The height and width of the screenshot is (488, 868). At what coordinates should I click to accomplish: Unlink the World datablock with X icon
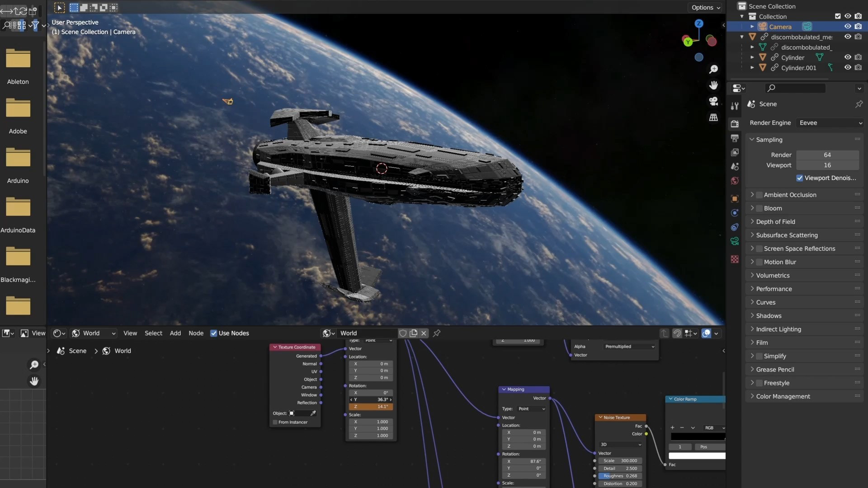click(424, 333)
